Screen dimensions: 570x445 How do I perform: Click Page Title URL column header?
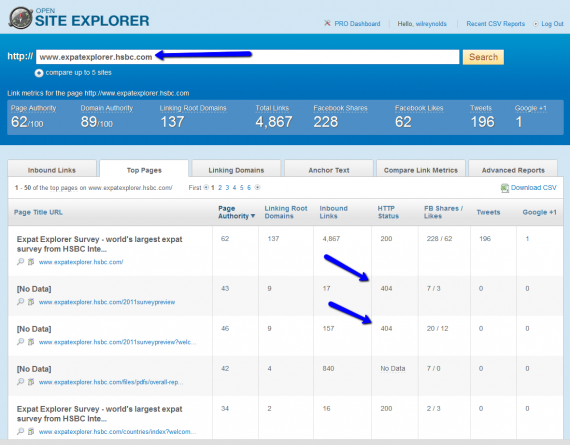[x=38, y=212]
